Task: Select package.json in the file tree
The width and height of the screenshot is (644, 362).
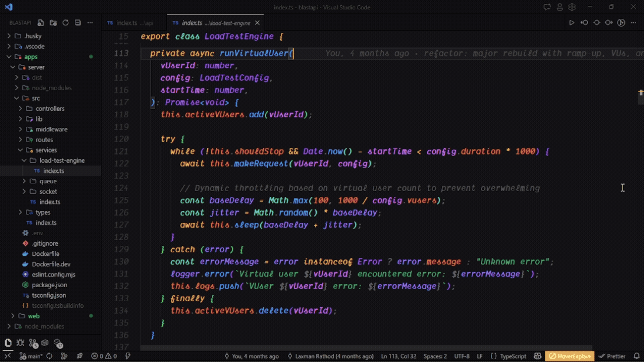Action: (x=49, y=285)
